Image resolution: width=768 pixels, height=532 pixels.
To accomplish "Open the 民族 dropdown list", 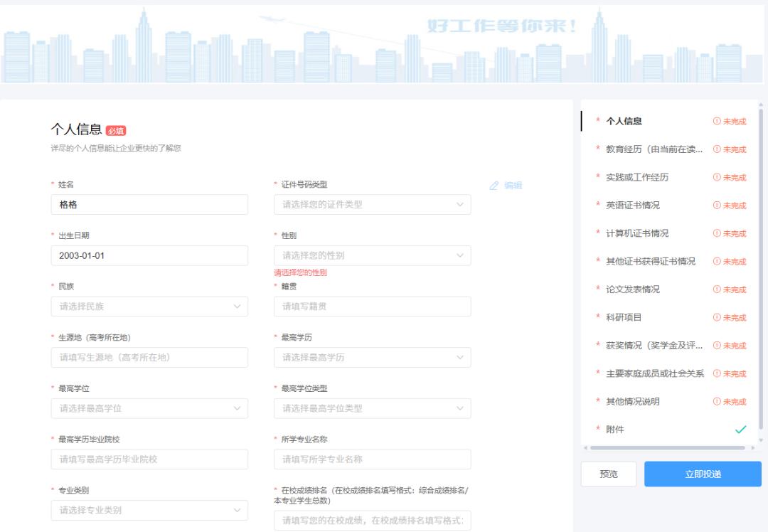I will (149, 307).
